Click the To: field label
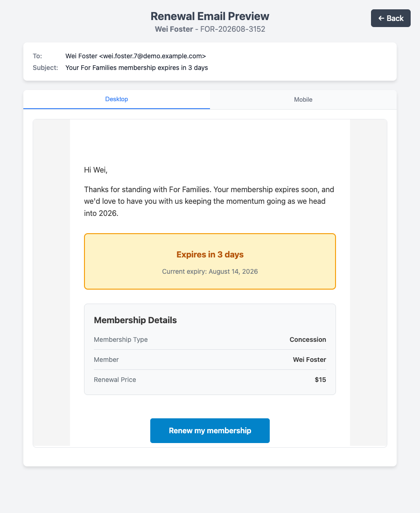Image resolution: width=420 pixels, height=513 pixels. 37,56
